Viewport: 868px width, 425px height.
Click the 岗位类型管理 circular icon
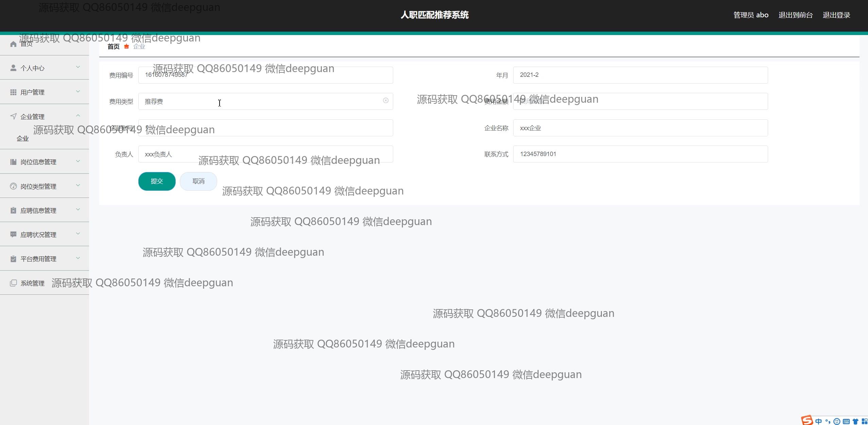tap(13, 186)
